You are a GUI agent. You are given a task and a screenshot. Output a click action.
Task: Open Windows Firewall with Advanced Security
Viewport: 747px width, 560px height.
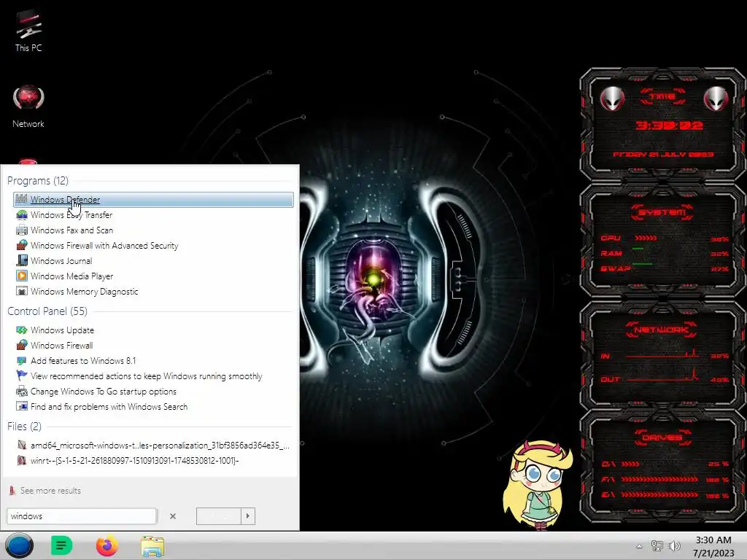[x=153, y=246]
